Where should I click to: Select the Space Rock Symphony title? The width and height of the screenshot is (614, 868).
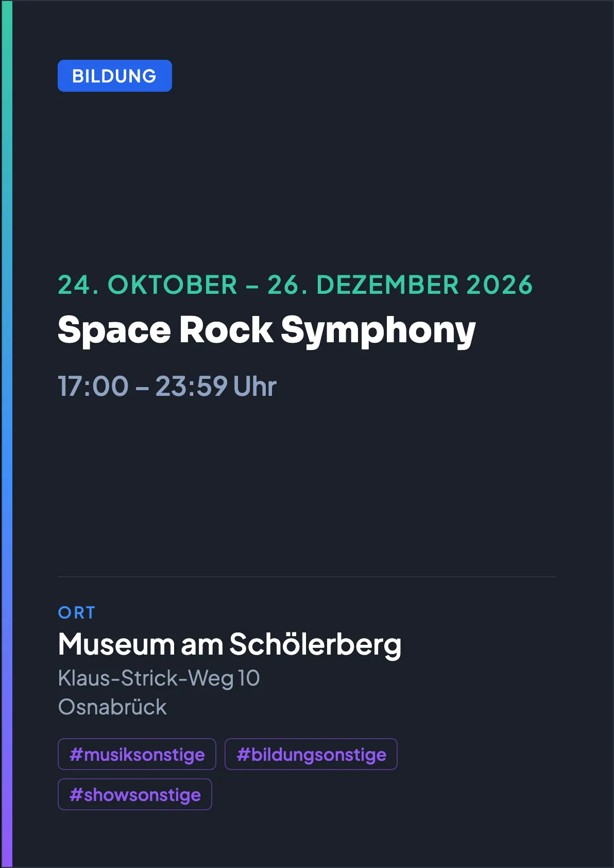267,330
